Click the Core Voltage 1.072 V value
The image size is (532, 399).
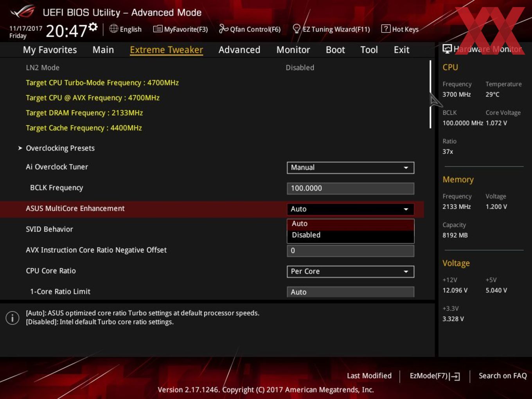pyautogui.click(x=496, y=123)
